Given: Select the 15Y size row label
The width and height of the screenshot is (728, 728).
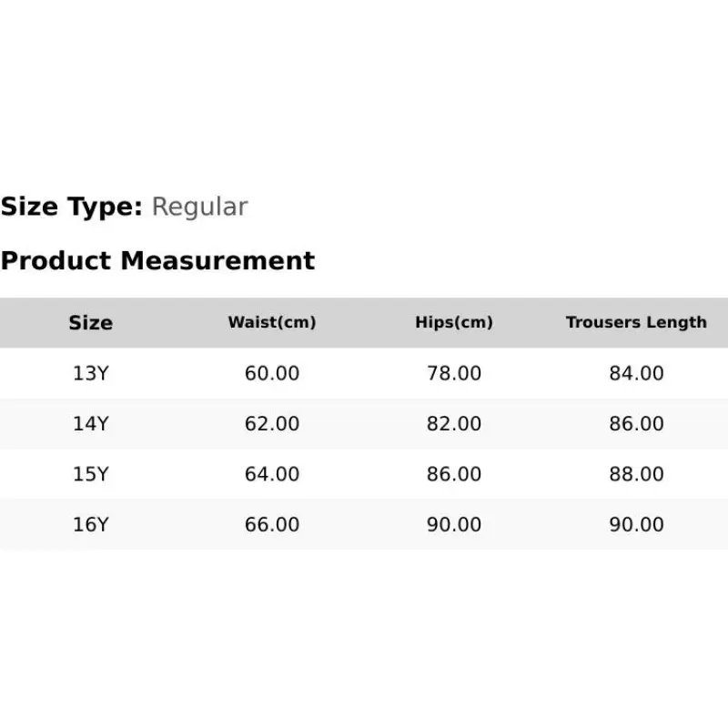Looking at the screenshot, I should (90, 474).
